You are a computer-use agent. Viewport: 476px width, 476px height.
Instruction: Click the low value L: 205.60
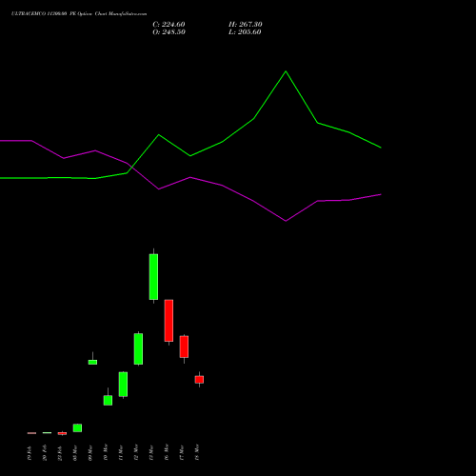click(x=245, y=32)
